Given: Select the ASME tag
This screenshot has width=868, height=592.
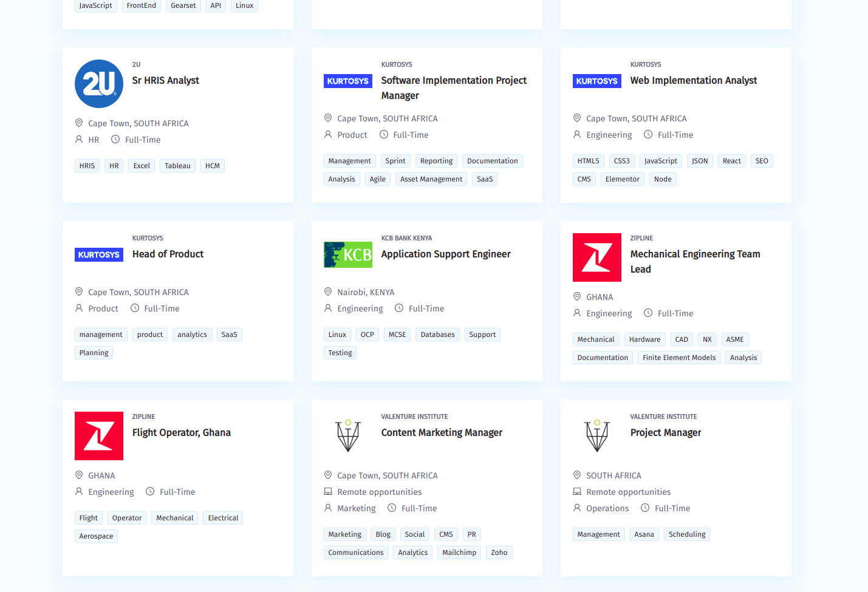Looking at the screenshot, I should [x=735, y=339].
